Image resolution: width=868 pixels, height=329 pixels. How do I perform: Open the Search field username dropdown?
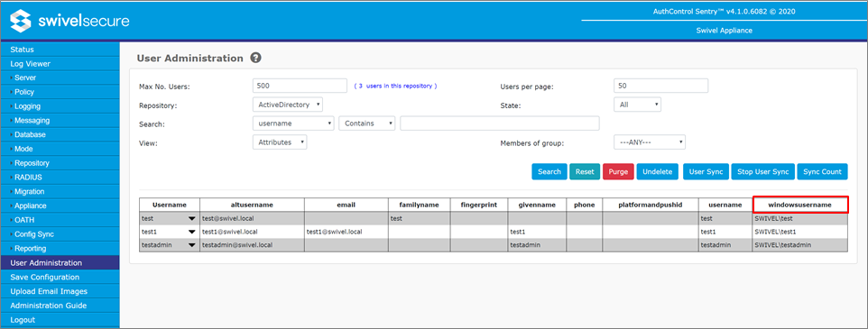293,123
